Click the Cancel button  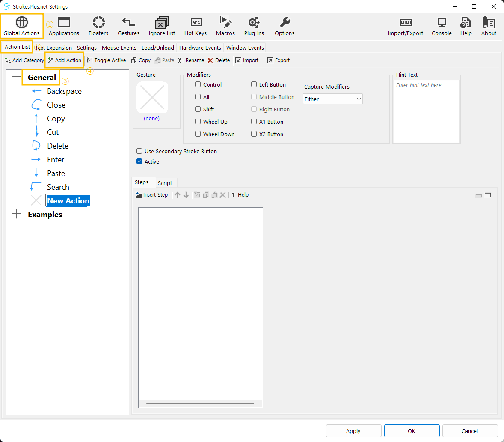click(470, 431)
